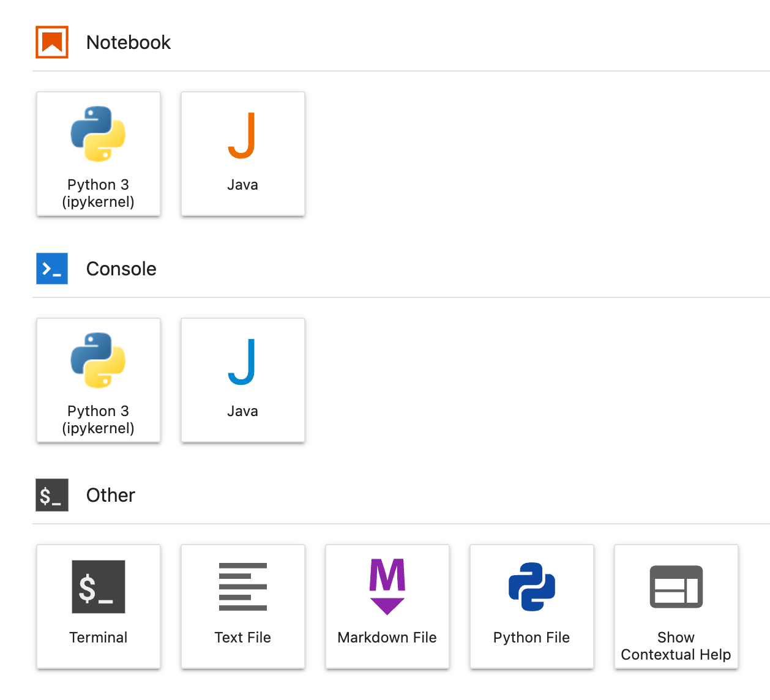
Task: Click the Text File lines icon
Action: tap(242, 587)
